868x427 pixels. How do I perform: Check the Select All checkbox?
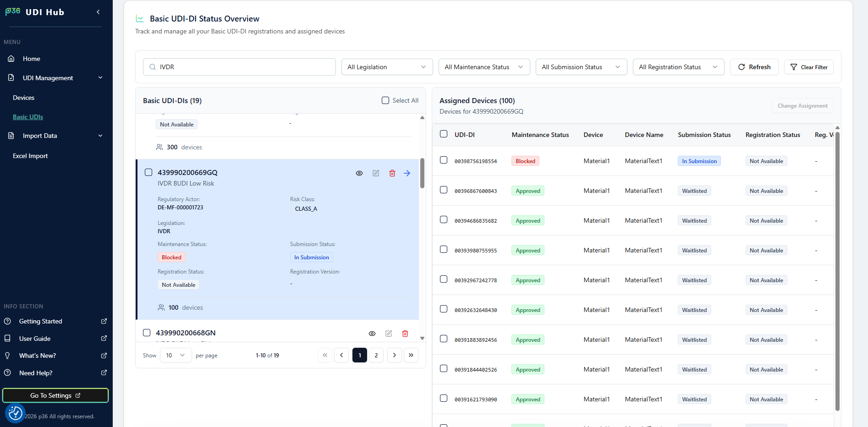point(385,100)
